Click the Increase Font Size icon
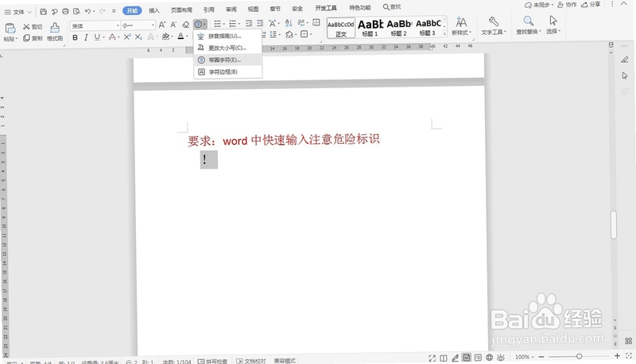 (162, 25)
